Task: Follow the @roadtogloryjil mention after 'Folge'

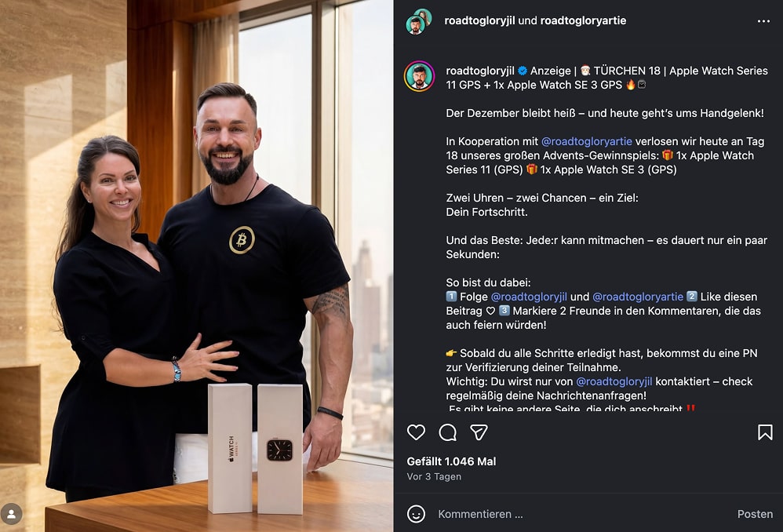Action: coord(529,297)
